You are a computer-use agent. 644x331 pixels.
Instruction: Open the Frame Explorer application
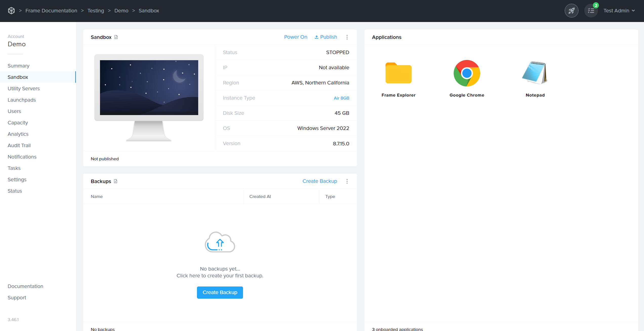coord(398,73)
